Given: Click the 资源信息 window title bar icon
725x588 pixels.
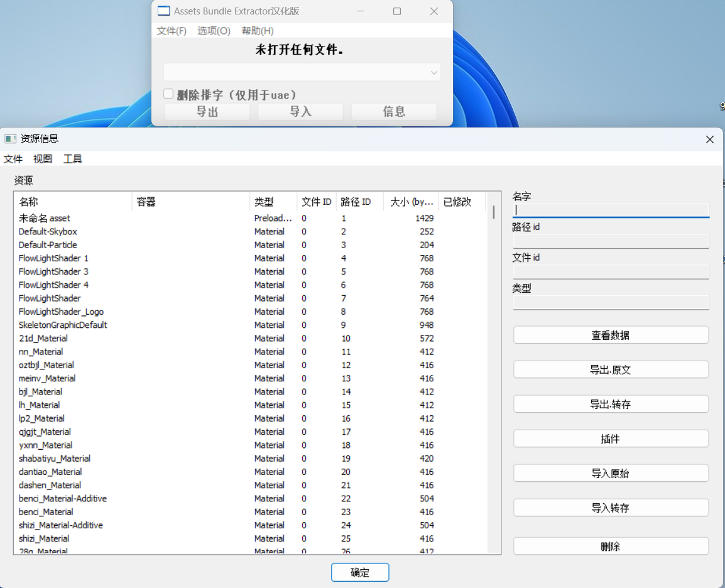Looking at the screenshot, I should pos(9,139).
